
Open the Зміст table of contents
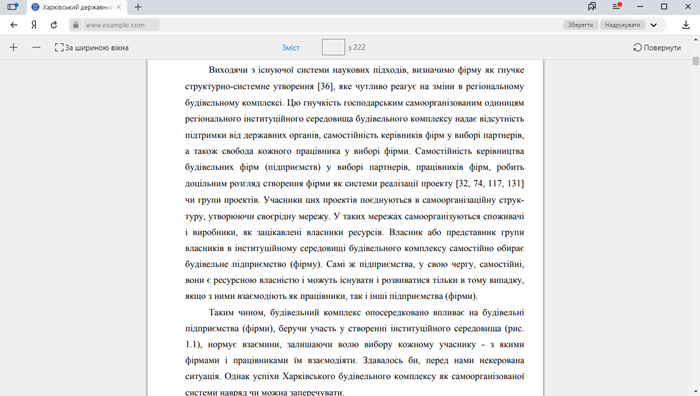point(290,47)
